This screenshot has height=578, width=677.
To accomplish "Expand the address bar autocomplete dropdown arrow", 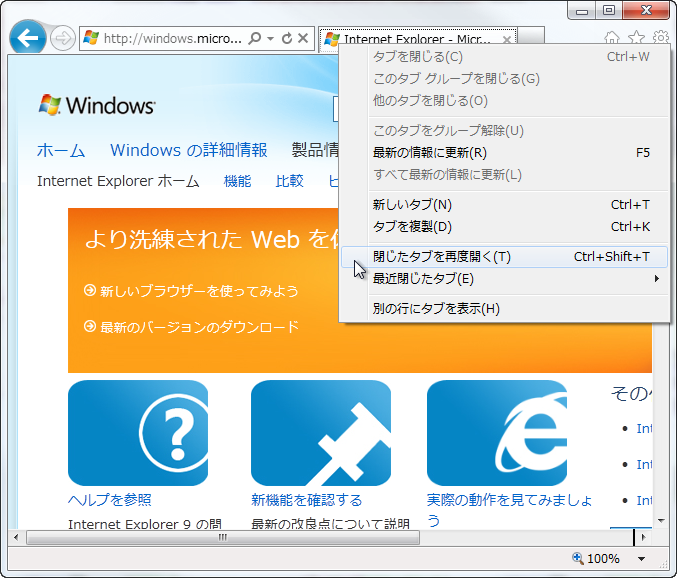I will pos(270,39).
